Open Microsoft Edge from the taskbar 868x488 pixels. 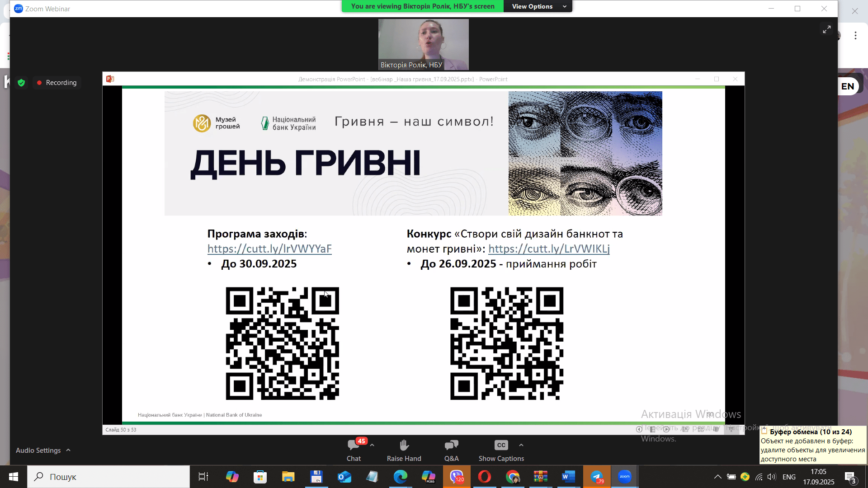[x=401, y=477]
